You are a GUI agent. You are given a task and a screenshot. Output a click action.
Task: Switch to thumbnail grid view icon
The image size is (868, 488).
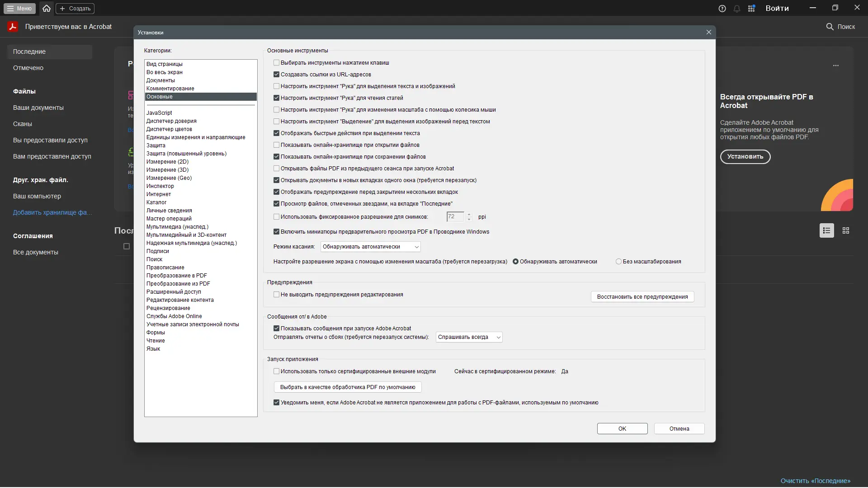[x=846, y=230]
